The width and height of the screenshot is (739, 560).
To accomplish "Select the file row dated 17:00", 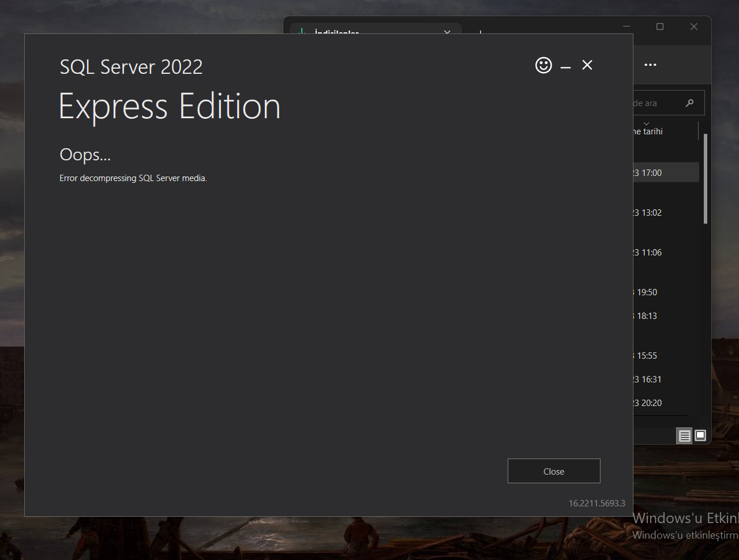I will pyautogui.click(x=666, y=172).
